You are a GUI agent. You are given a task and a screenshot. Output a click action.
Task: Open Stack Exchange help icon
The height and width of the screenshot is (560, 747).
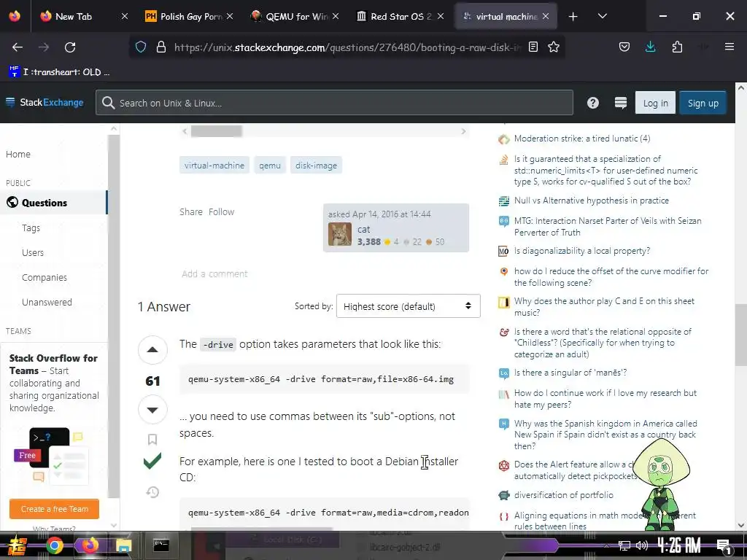click(592, 103)
